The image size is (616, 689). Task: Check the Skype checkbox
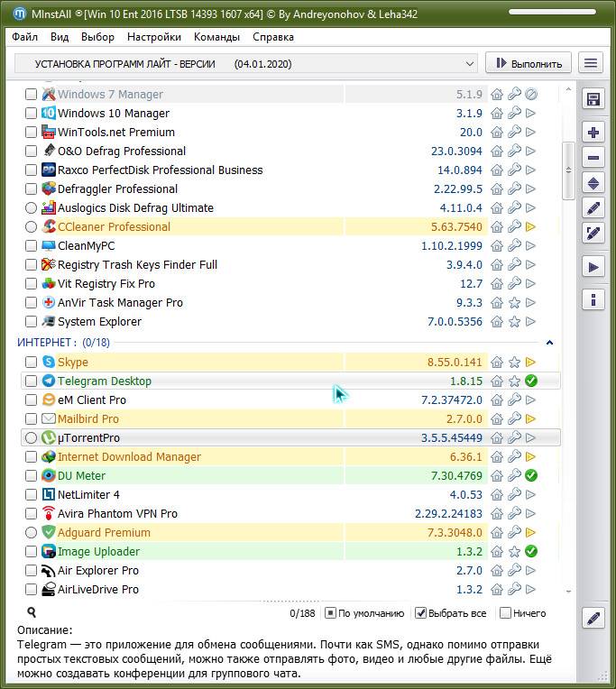[31, 362]
